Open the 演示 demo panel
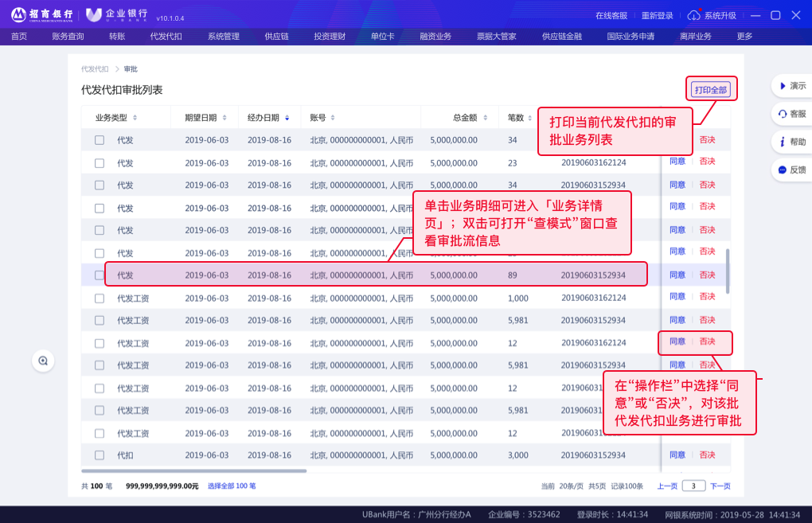Viewport: 812px width, 523px height. click(792, 85)
